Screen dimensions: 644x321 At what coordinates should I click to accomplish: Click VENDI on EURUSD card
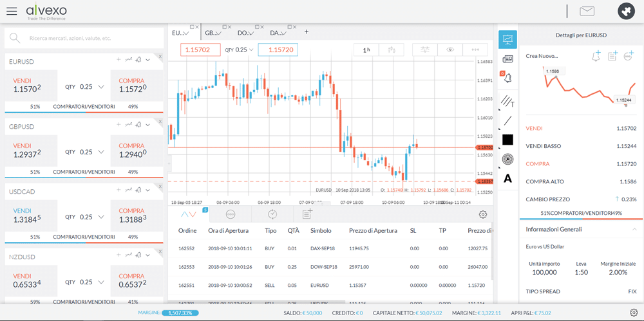31,86
